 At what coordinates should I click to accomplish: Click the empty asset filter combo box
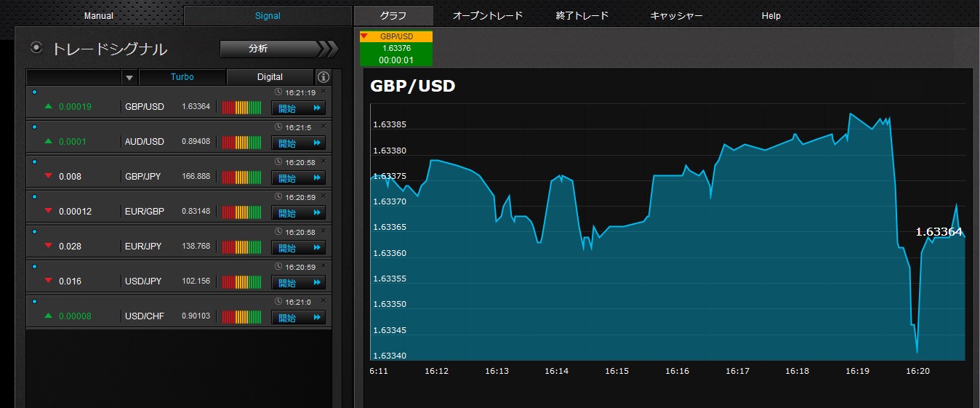pos(74,77)
